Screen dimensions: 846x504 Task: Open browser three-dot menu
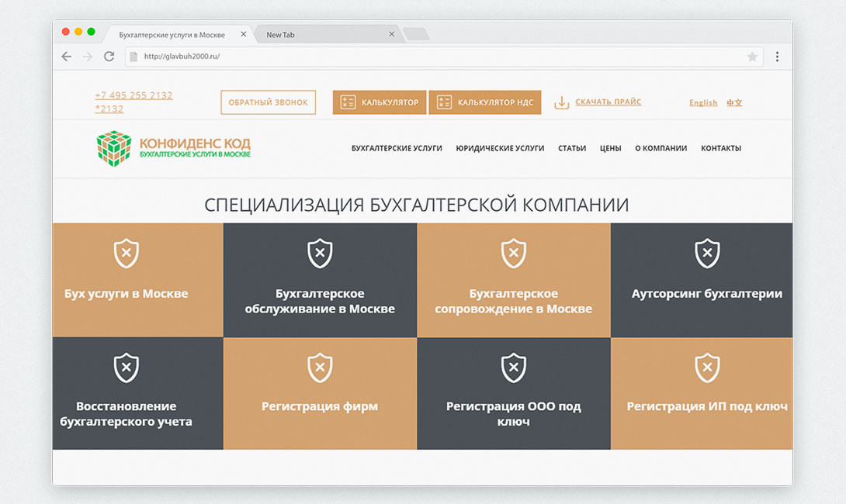777,57
